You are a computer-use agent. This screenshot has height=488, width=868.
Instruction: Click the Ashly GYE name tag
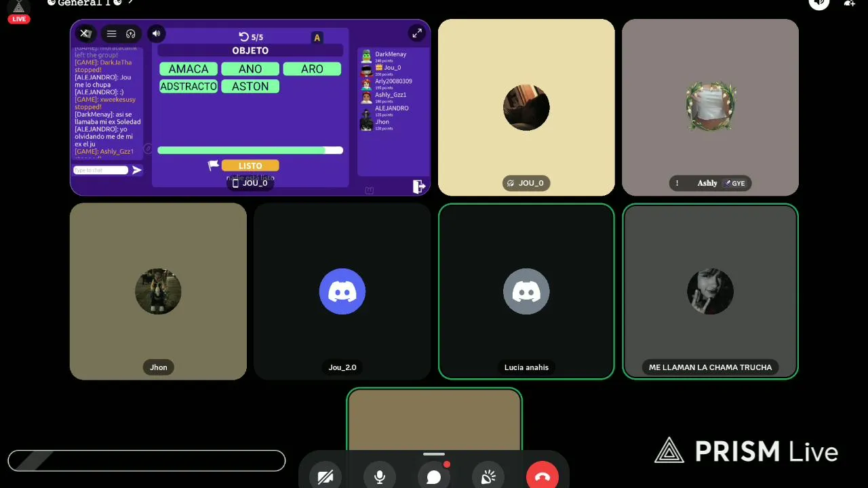point(711,183)
